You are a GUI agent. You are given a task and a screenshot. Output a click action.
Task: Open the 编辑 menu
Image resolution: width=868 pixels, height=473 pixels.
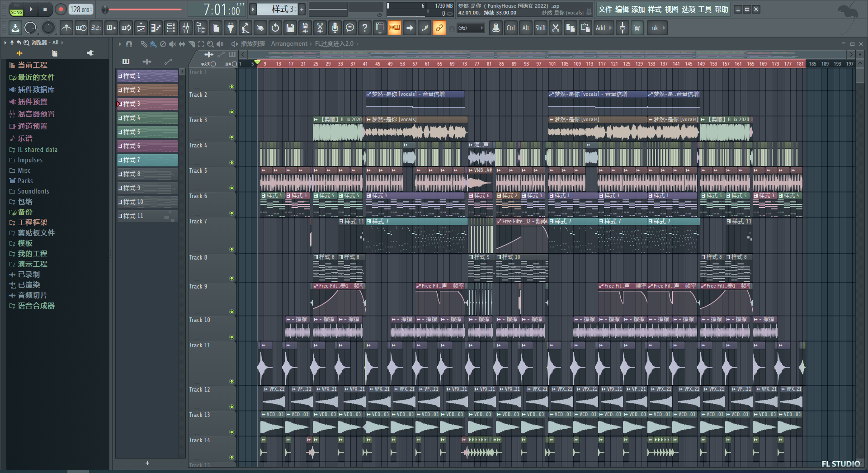tap(622, 9)
